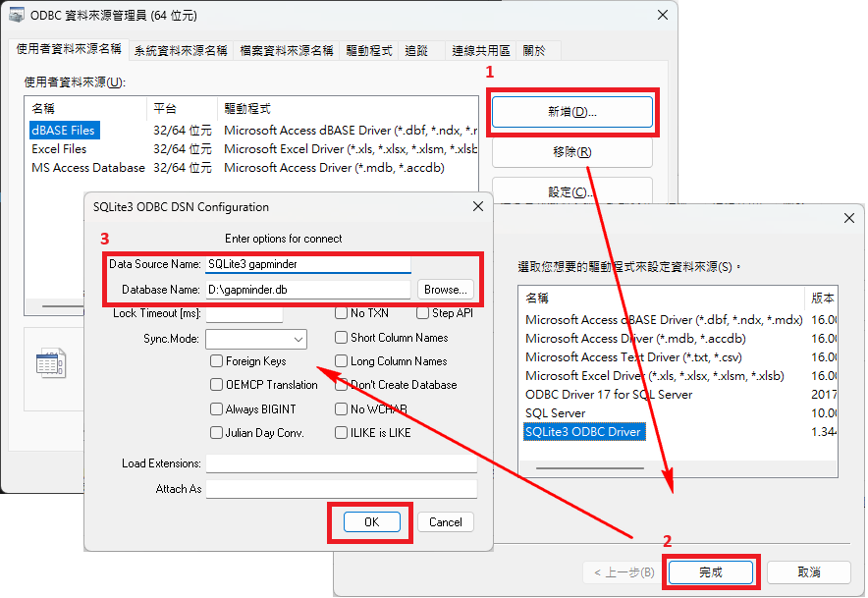
Task: Select Excel Files data source
Action: [x=59, y=149]
